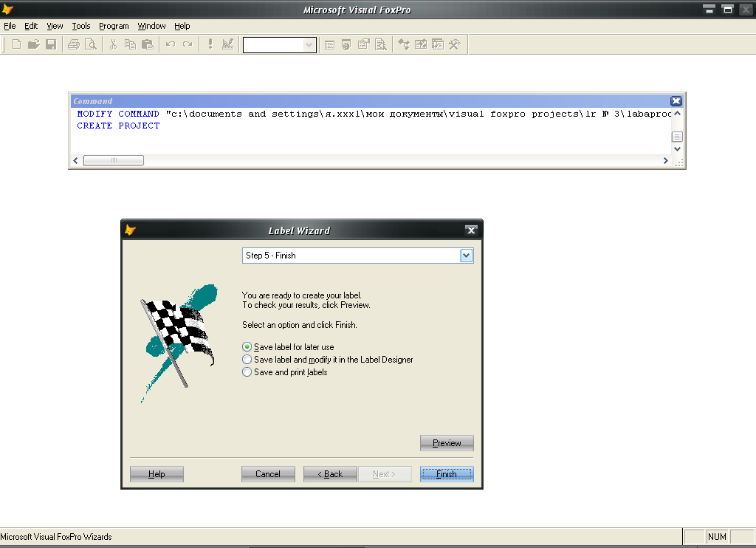Click the CREATE PROJECT command line
Image resolution: width=756 pixels, height=548 pixels.
(x=118, y=126)
